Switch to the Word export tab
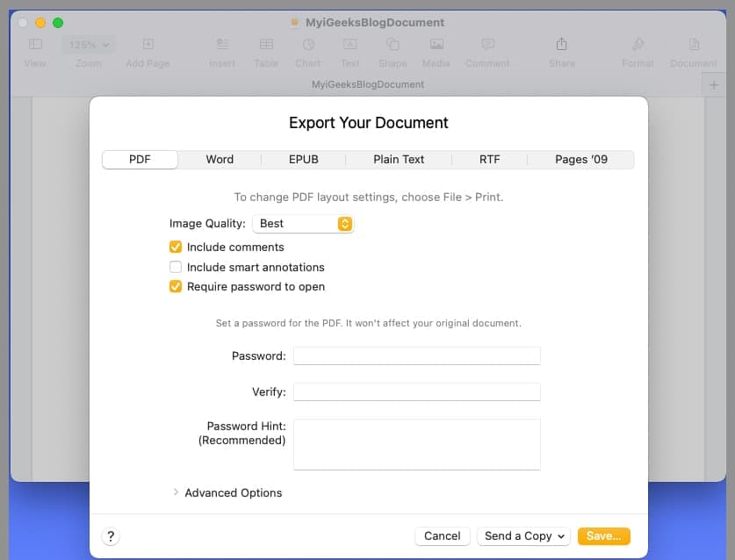 click(x=220, y=160)
